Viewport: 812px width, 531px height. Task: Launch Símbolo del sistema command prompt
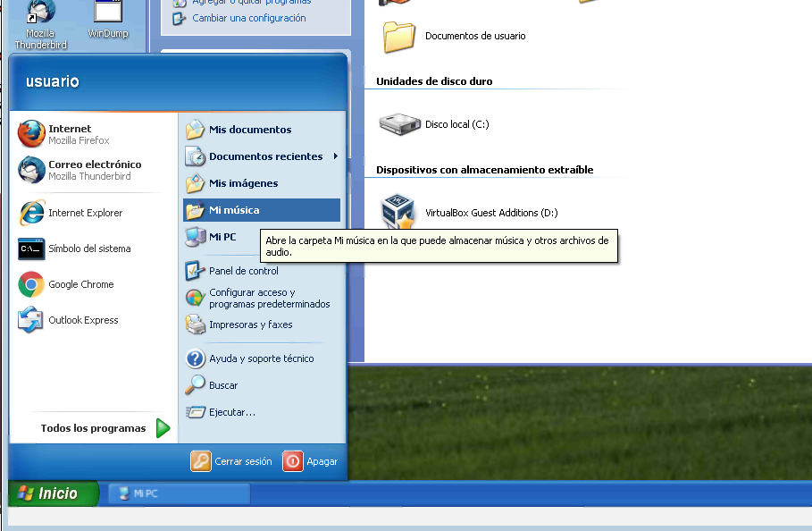point(88,249)
